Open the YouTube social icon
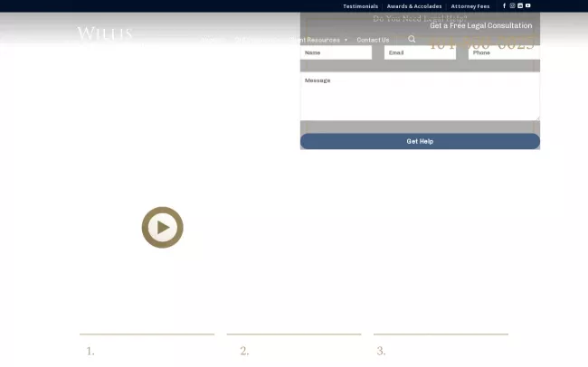 (528, 5)
